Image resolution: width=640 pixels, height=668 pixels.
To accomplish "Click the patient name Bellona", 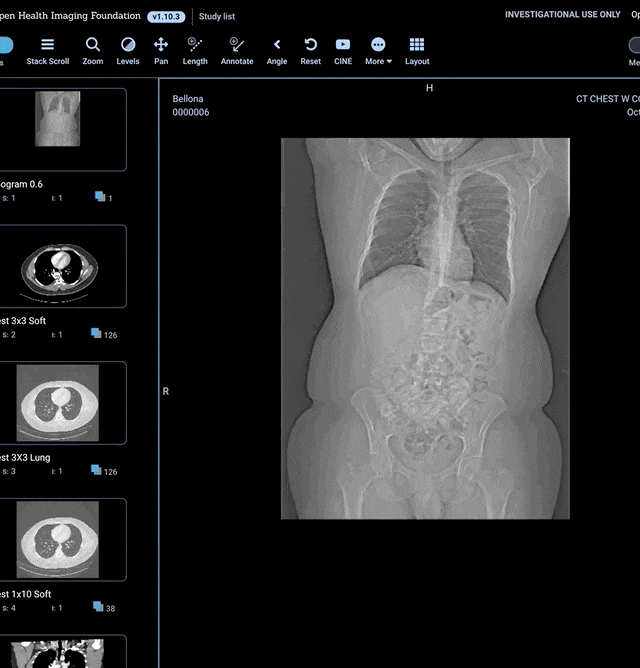I will pos(188,99).
